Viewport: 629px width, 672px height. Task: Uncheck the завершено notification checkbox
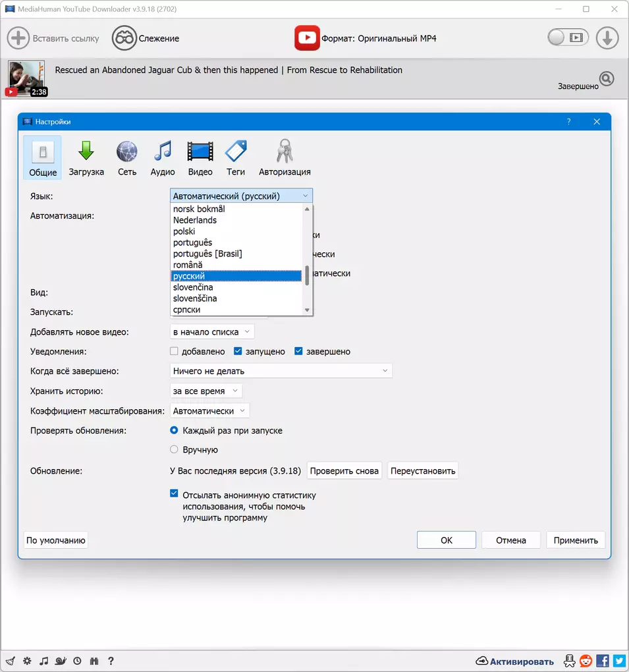[x=298, y=351]
